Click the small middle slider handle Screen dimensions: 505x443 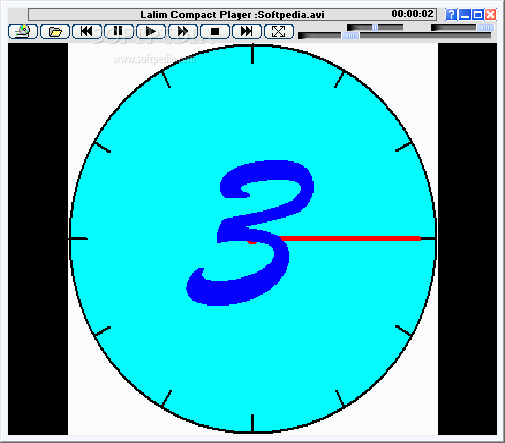pyautogui.click(x=375, y=27)
